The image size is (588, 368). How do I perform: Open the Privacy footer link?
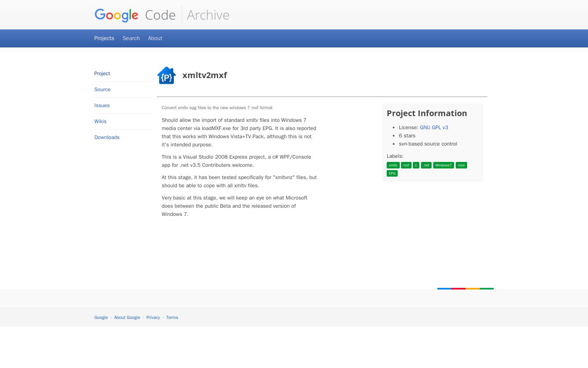[153, 318]
